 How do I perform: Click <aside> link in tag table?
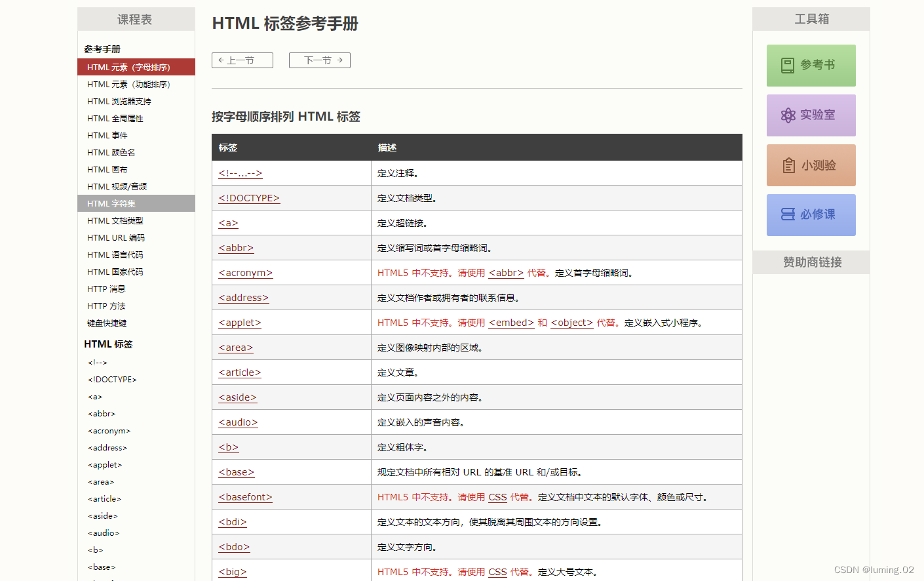click(x=238, y=397)
